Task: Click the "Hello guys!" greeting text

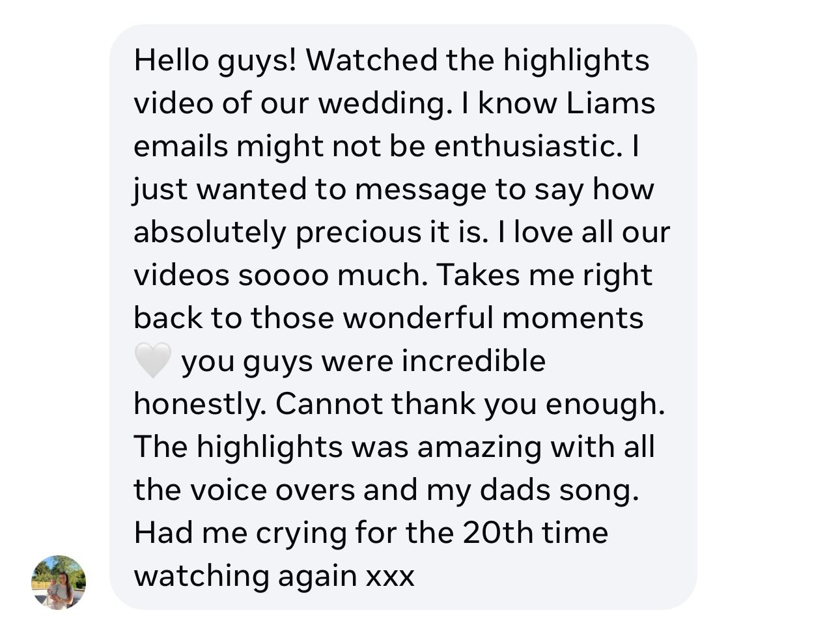Action: tap(215, 61)
